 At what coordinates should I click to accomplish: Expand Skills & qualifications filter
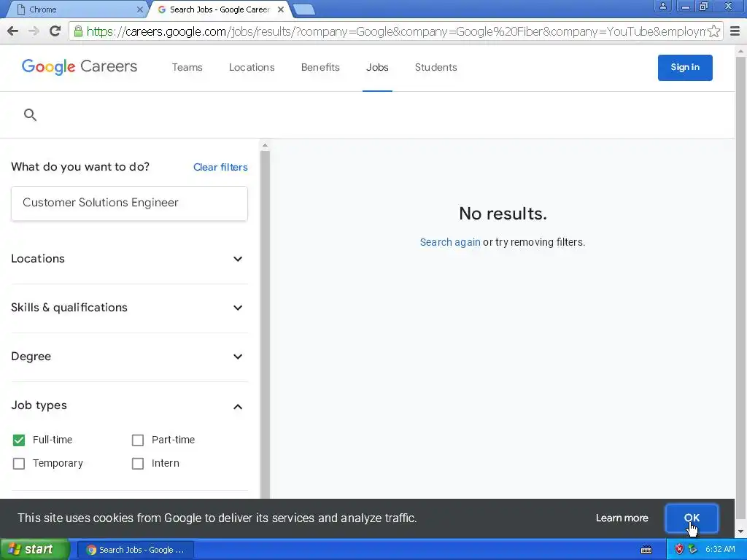tap(129, 308)
